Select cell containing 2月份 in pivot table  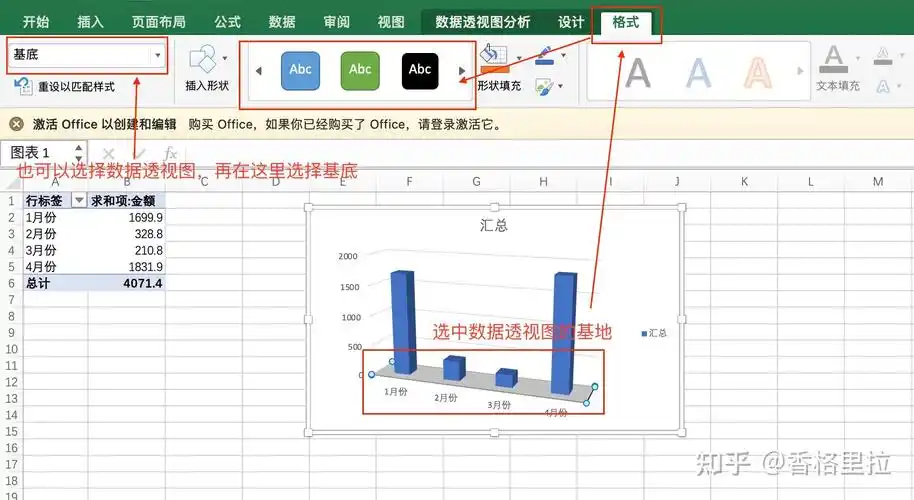point(56,234)
